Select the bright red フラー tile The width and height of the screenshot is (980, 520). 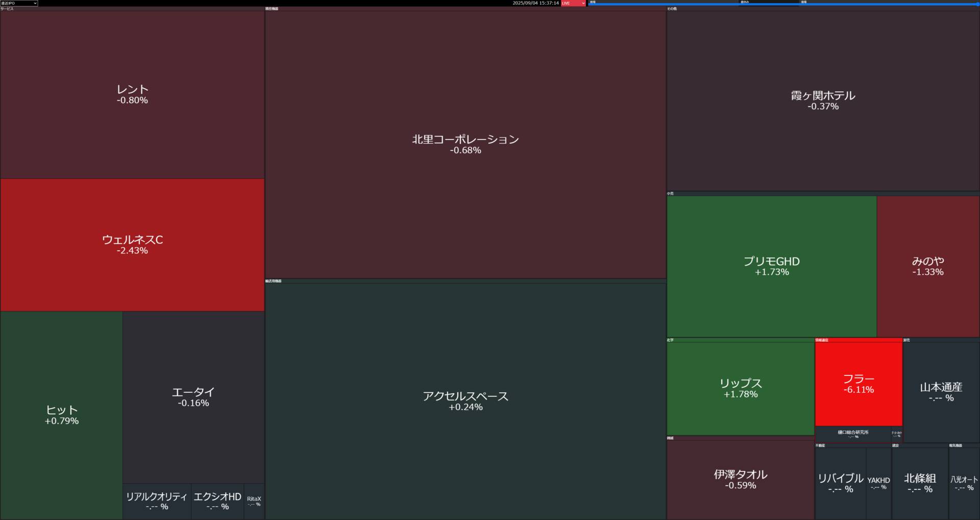[859, 384]
